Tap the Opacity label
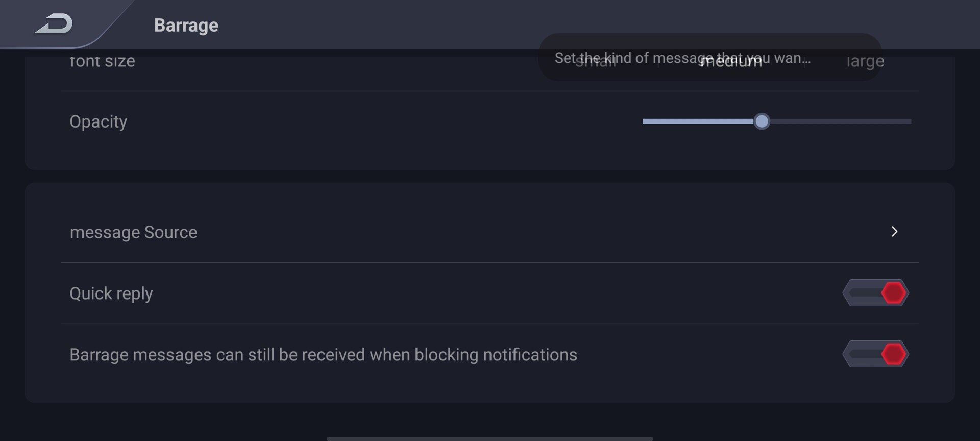 (99, 121)
